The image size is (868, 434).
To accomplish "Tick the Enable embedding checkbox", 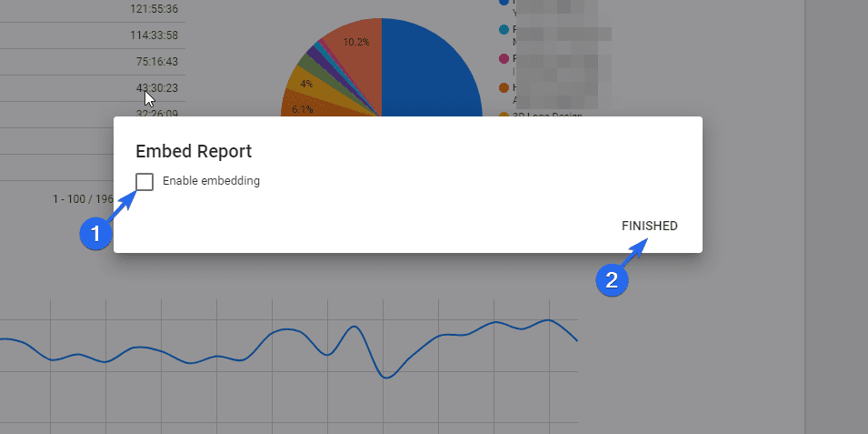I will [145, 181].
